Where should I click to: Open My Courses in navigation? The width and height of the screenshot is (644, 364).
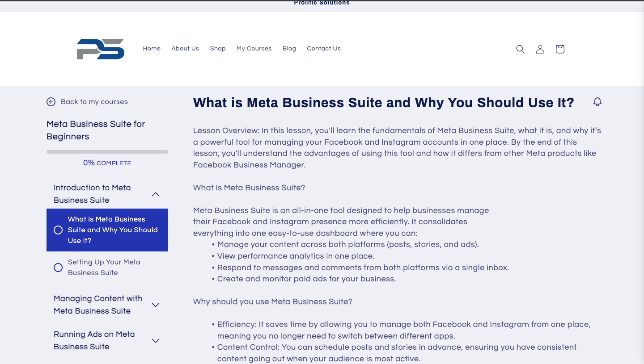[x=254, y=49]
